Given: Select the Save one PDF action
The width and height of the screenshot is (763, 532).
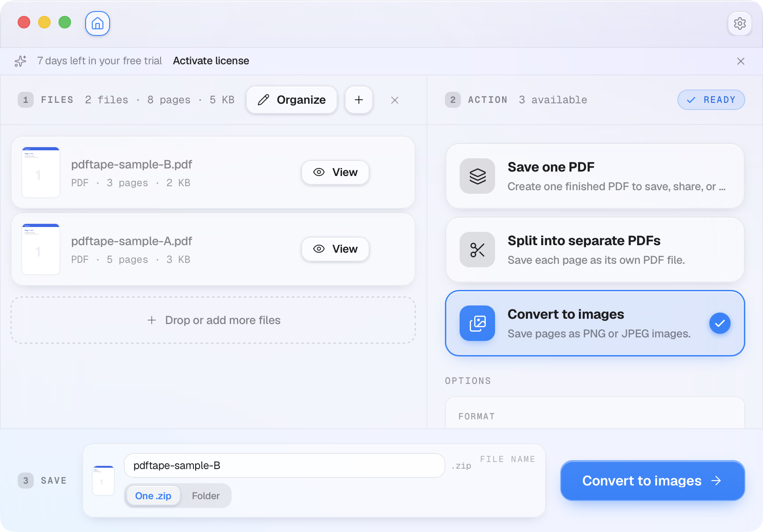Looking at the screenshot, I should tap(595, 176).
